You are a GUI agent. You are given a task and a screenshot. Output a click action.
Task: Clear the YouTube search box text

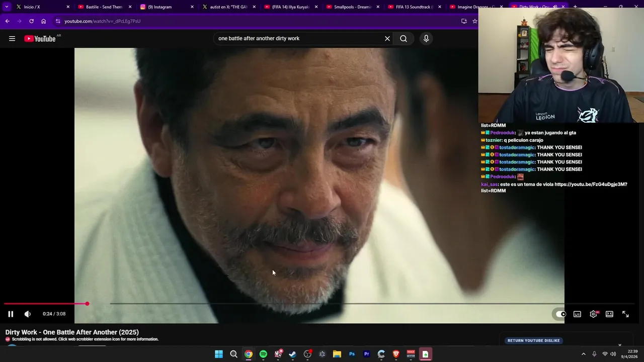coord(387,39)
